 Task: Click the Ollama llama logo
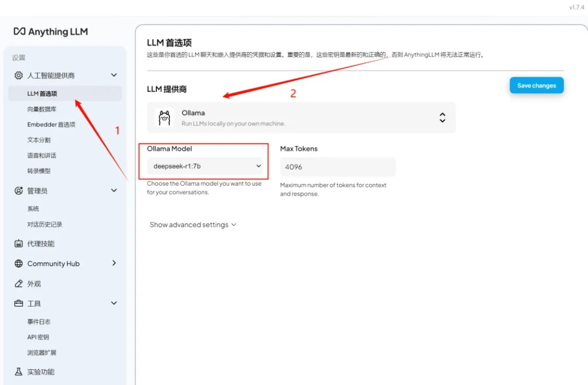click(x=164, y=118)
